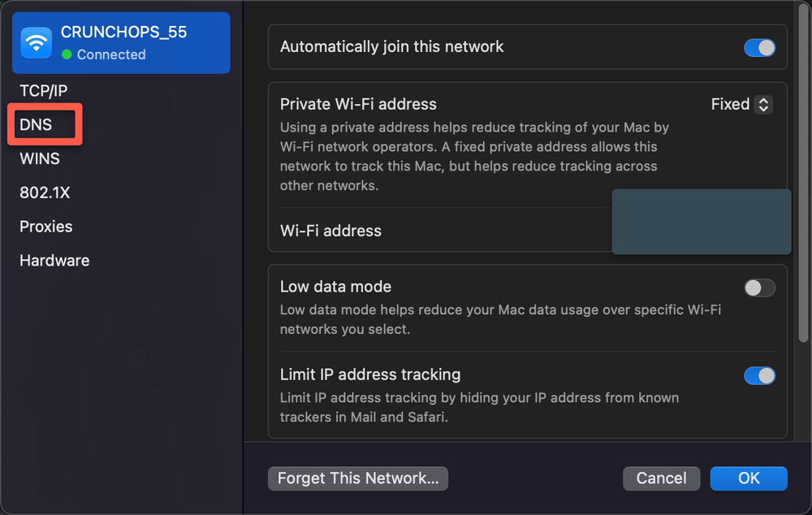The height and width of the screenshot is (515, 812).
Task: Click Cancel to discard changes
Action: tap(661, 478)
